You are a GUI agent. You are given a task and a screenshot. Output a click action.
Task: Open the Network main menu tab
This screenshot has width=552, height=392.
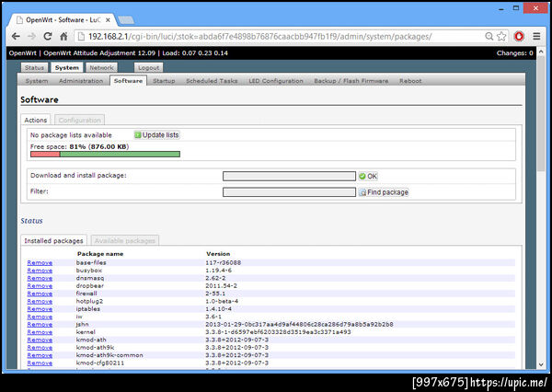pyautogui.click(x=101, y=67)
